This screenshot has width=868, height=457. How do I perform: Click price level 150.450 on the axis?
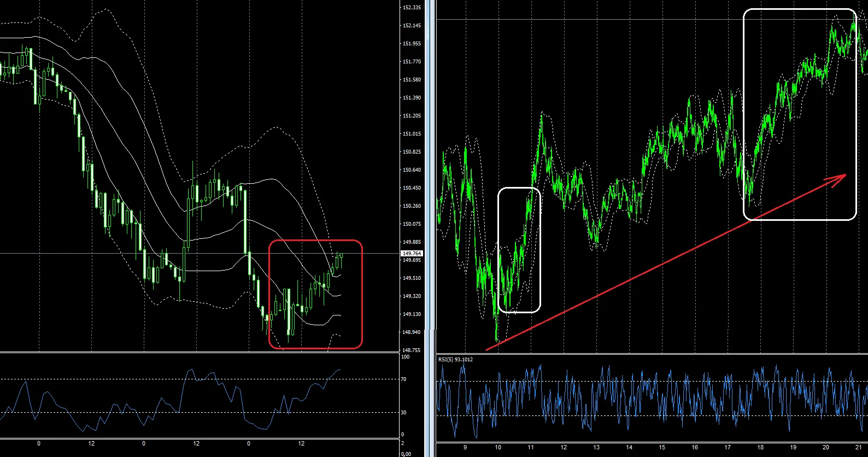(x=412, y=188)
